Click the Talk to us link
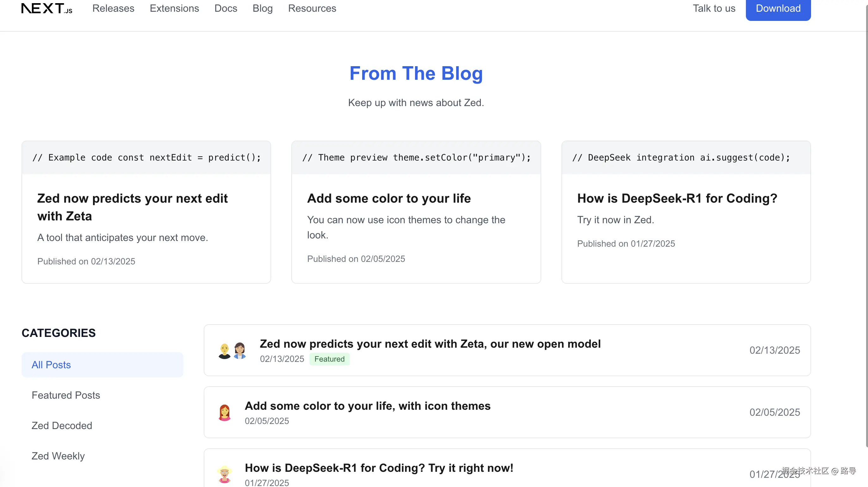The image size is (868, 487). click(714, 8)
